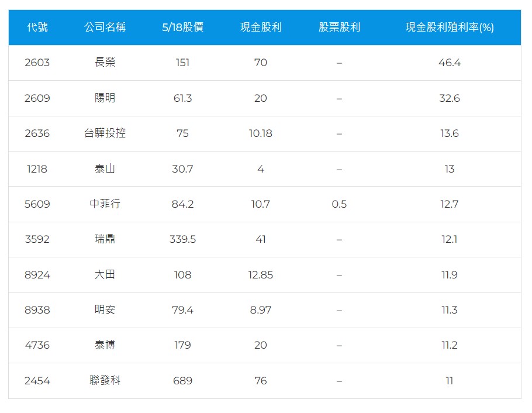Select stock code 2603
Image resolution: width=532 pixels, height=413 pixels.
37,63
